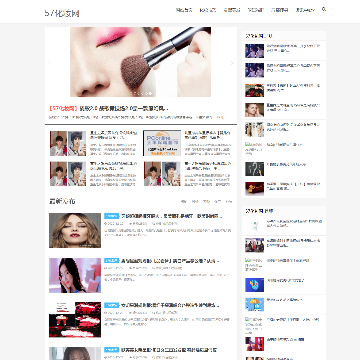360x360 pixels.
Task: Open sidebar thumbnail of white cosmetic bottle
Action: click(x=255, y=226)
